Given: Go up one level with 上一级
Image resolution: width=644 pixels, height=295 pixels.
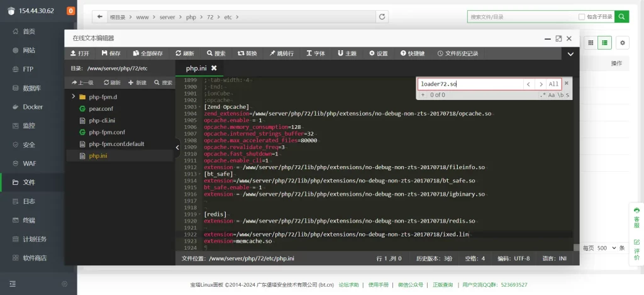Looking at the screenshot, I should [82, 82].
